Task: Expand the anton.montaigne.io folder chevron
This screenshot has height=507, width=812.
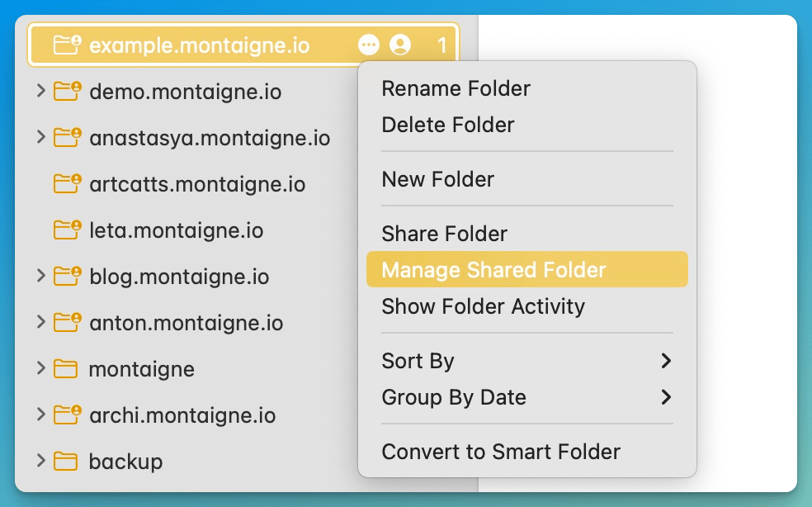Action: point(40,322)
